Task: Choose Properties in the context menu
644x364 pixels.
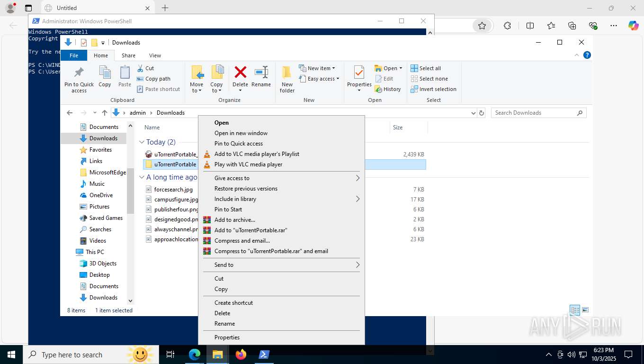Action: 281,337
